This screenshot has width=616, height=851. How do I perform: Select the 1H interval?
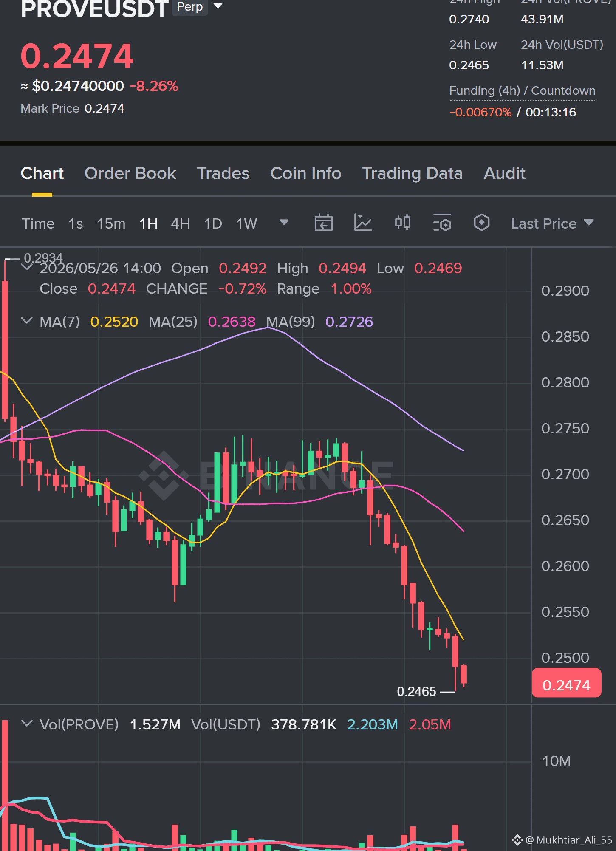[x=148, y=223]
